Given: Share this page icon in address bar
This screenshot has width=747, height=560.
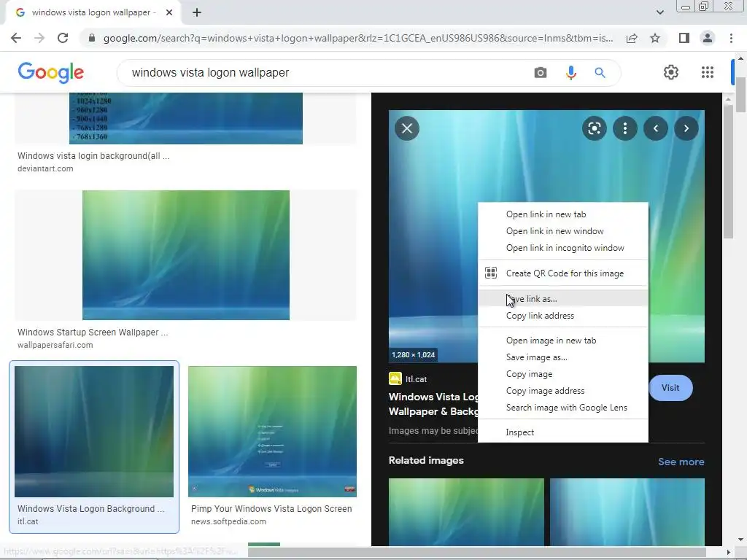Looking at the screenshot, I should click(x=632, y=38).
